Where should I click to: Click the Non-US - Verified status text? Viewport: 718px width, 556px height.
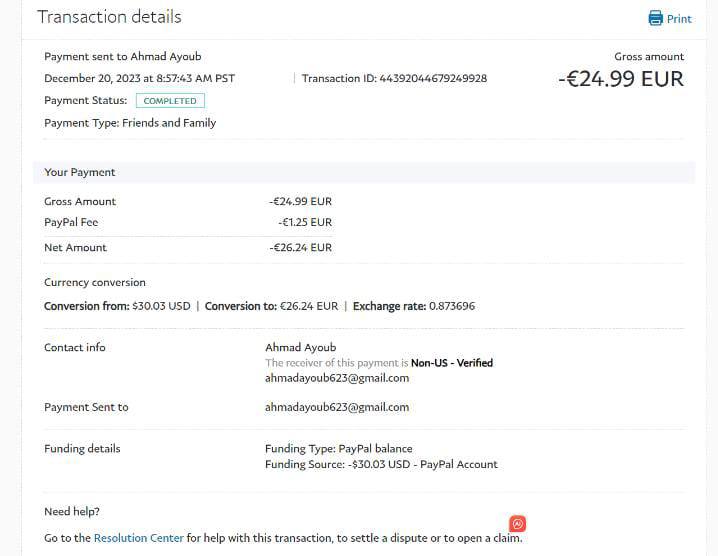[x=451, y=363]
